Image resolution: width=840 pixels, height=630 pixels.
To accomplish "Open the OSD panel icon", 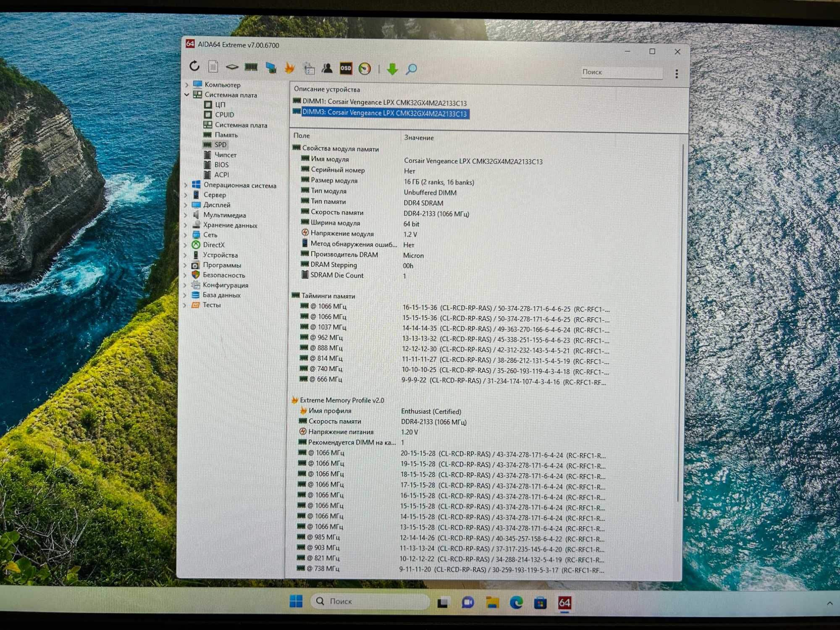I will click(x=346, y=68).
